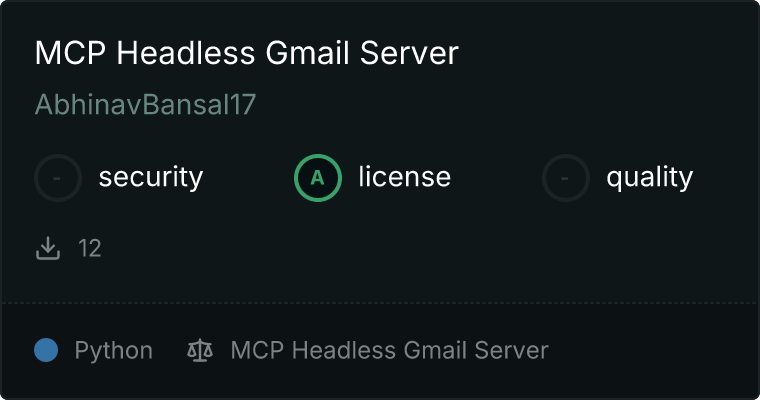Click the quality score dash badge
The width and height of the screenshot is (760, 400).
tap(566, 178)
